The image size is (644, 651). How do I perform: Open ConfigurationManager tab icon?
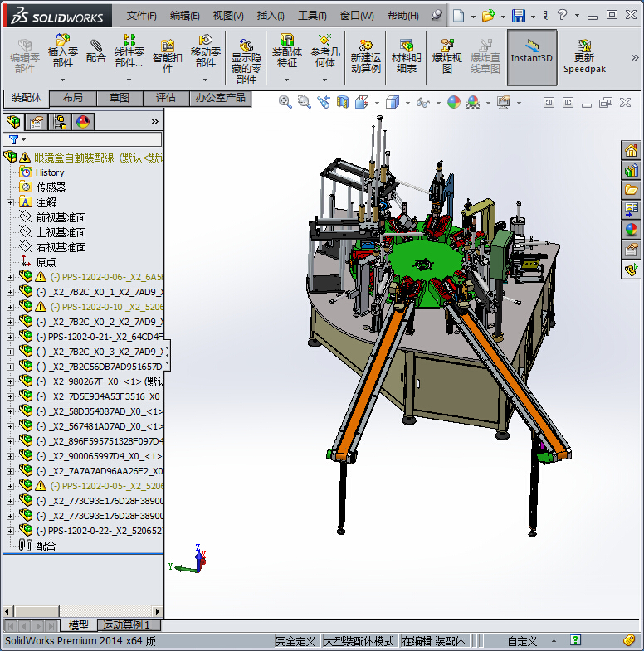click(60, 122)
